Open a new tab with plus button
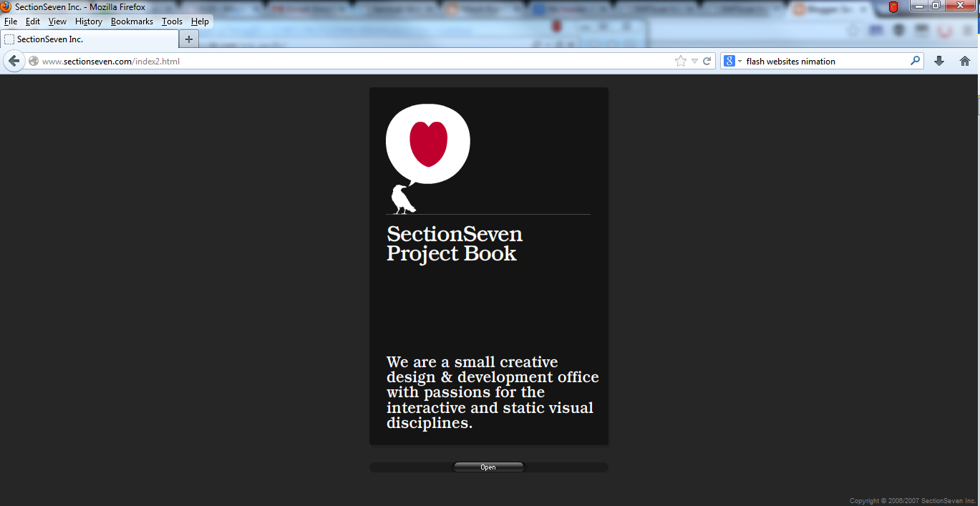The height and width of the screenshot is (506, 980). pyautogui.click(x=189, y=39)
